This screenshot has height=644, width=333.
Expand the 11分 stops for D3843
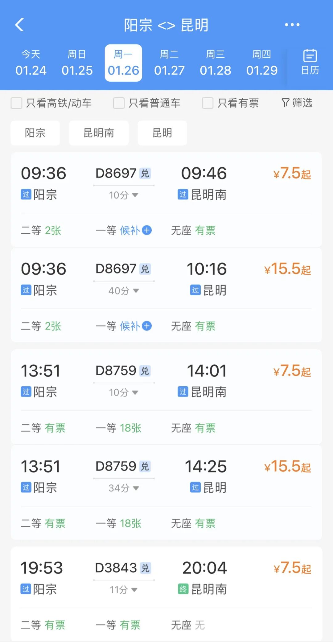pyautogui.click(x=134, y=590)
